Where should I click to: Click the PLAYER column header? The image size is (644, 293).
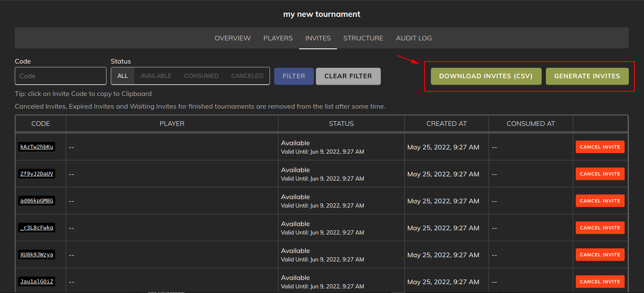(x=172, y=124)
